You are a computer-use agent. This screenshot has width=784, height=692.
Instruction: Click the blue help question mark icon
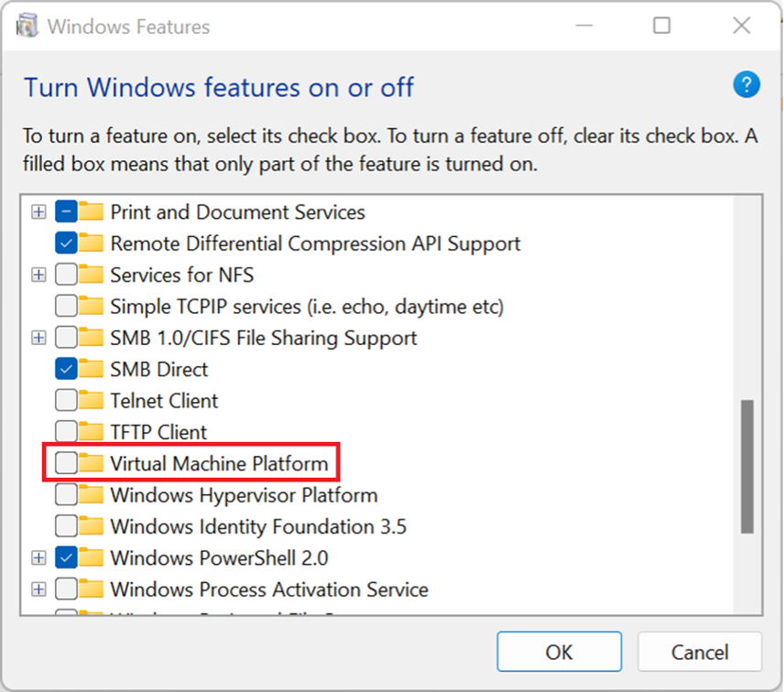click(746, 86)
